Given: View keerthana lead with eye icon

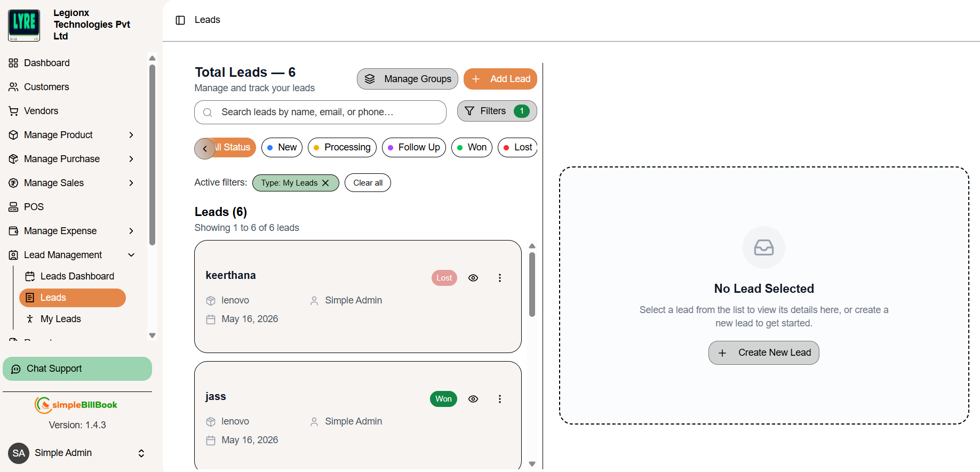Looking at the screenshot, I should click(473, 278).
